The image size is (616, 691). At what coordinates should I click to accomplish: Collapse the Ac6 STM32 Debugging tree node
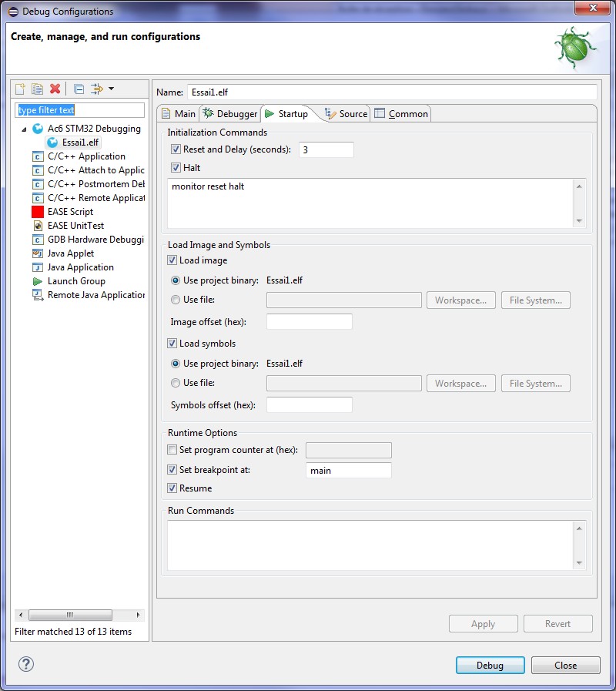[24, 129]
